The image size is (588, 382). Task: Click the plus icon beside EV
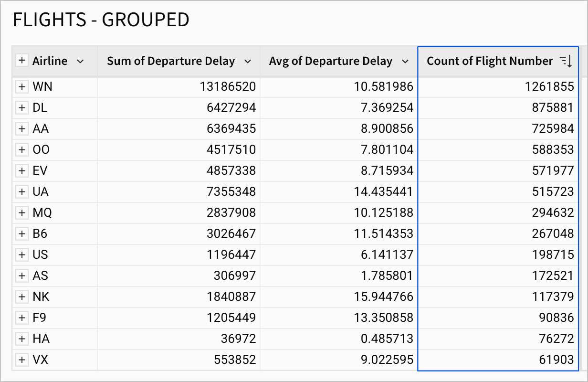[21, 171]
